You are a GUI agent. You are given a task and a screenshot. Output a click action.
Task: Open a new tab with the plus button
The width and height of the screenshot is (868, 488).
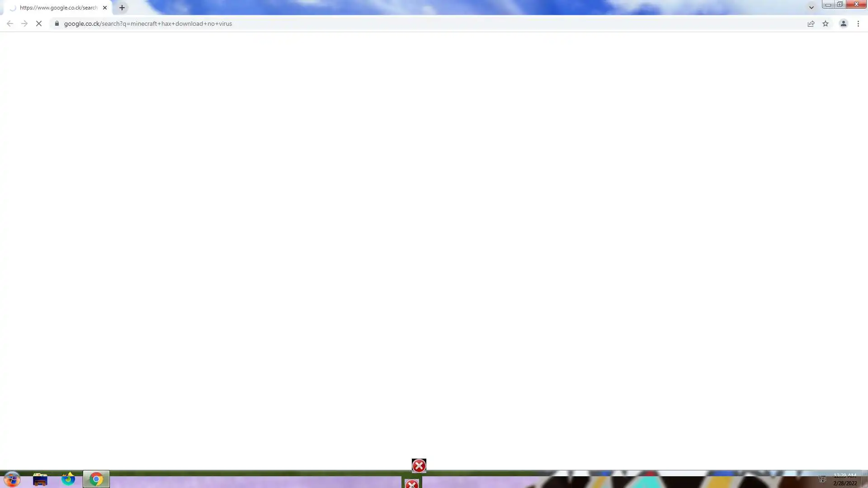pyautogui.click(x=122, y=8)
